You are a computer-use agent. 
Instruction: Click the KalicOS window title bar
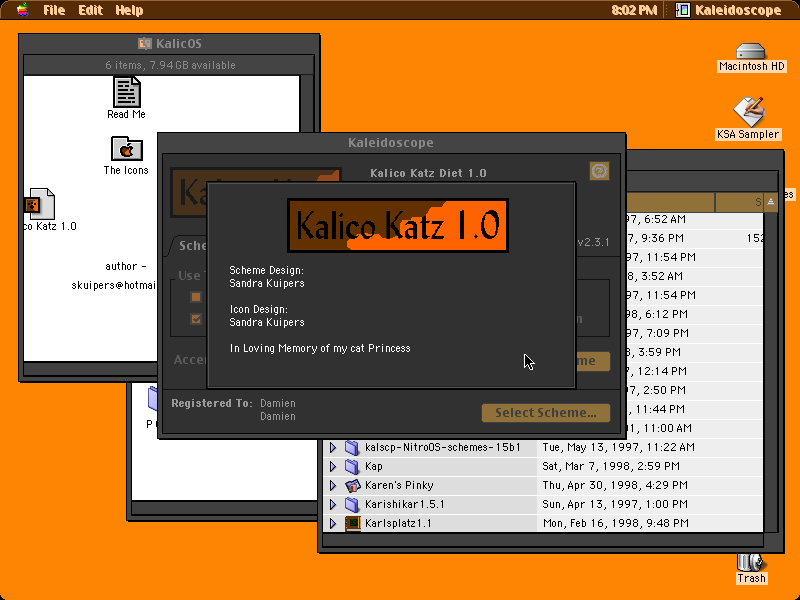point(169,44)
